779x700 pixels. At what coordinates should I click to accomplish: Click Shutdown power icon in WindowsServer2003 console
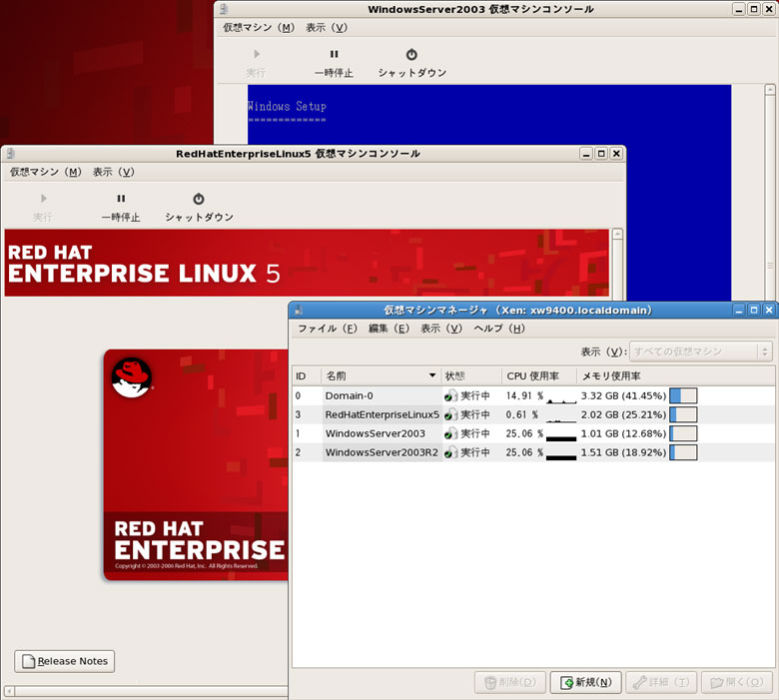[411, 55]
